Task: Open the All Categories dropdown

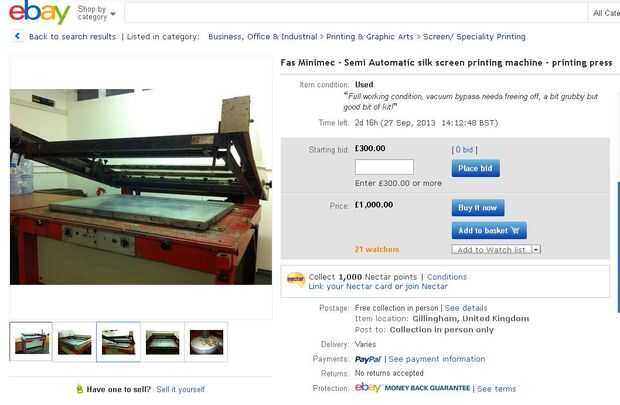Action: click(x=605, y=13)
